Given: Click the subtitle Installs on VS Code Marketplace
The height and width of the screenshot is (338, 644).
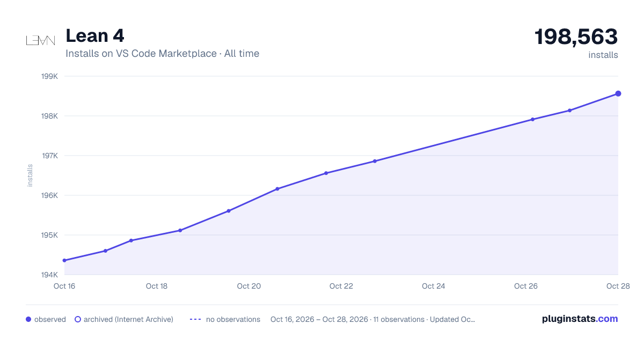Looking at the screenshot, I should click(141, 54).
